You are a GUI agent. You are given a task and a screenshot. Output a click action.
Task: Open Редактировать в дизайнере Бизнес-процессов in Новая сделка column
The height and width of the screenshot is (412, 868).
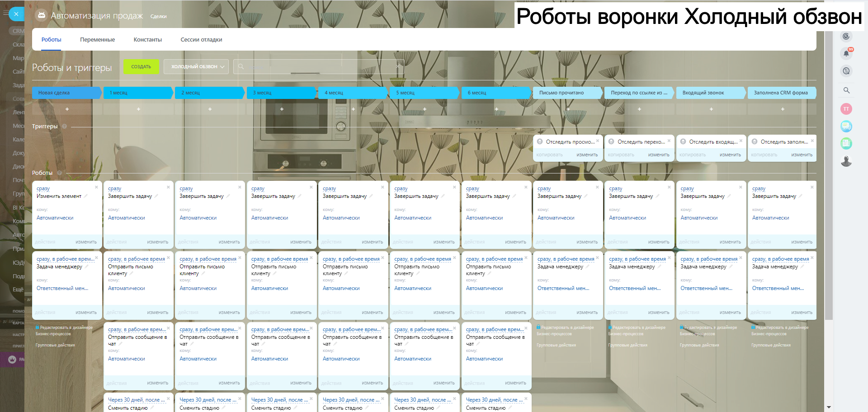pyautogui.click(x=64, y=331)
